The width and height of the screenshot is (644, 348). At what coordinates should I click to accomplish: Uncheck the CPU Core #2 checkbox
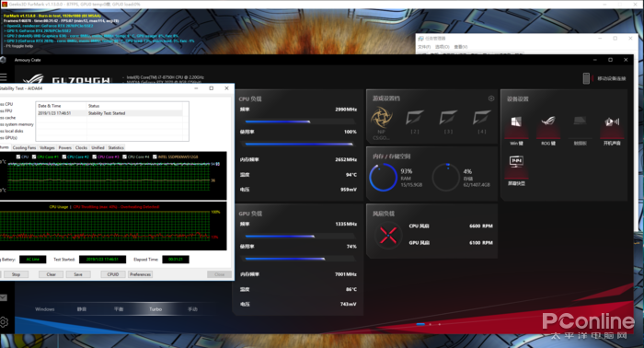(x=64, y=157)
